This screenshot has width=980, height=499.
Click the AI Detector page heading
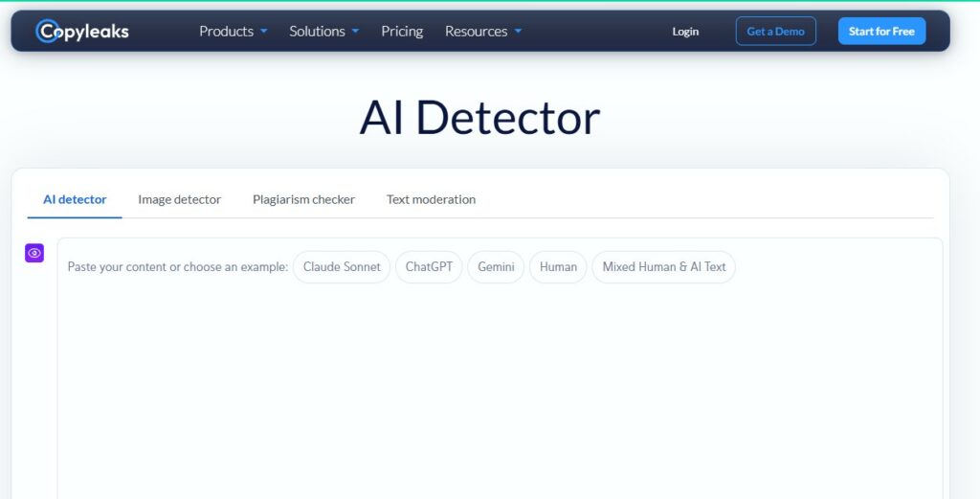point(480,118)
